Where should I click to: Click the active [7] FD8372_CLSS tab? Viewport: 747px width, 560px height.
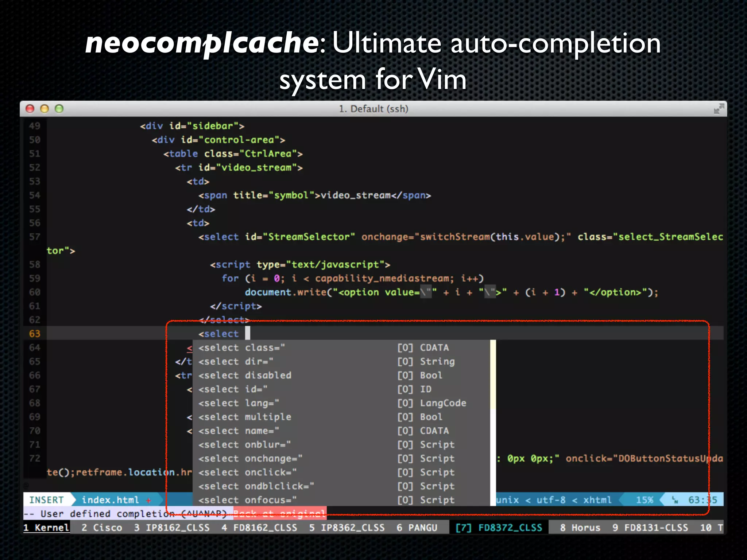(x=499, y=528)
